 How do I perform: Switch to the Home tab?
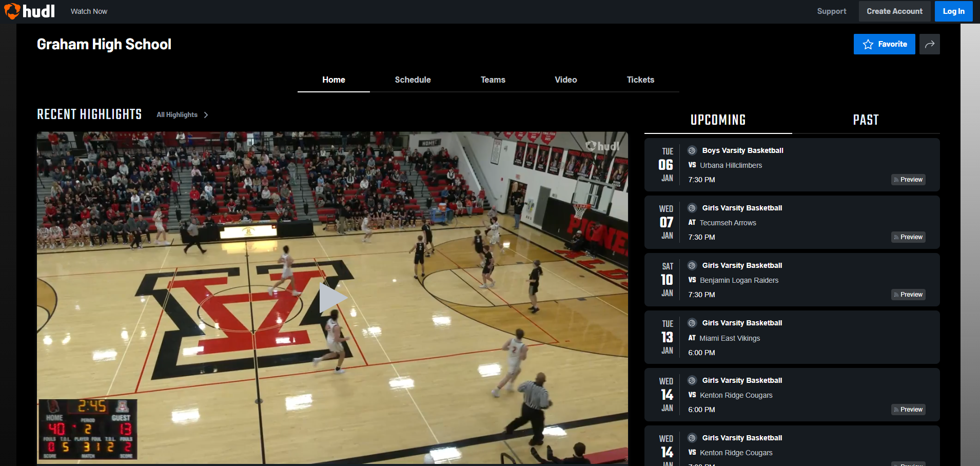click(x=334, y=80)
